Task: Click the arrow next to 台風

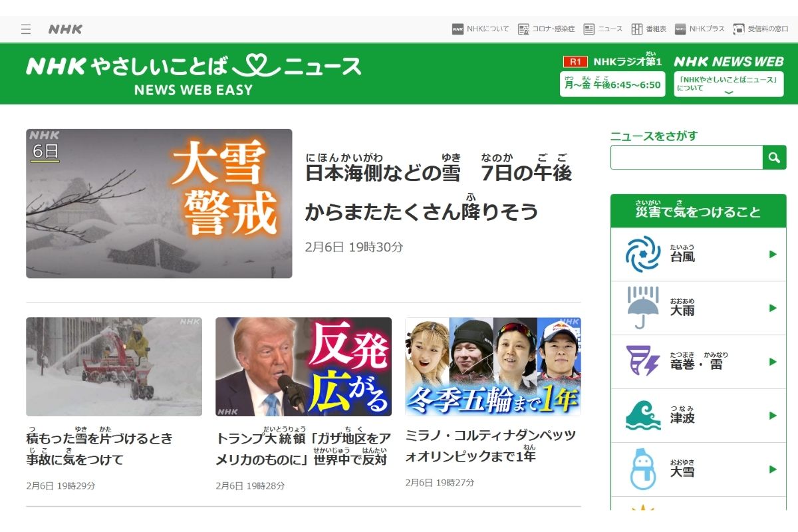Action: (x=772, y=254)
